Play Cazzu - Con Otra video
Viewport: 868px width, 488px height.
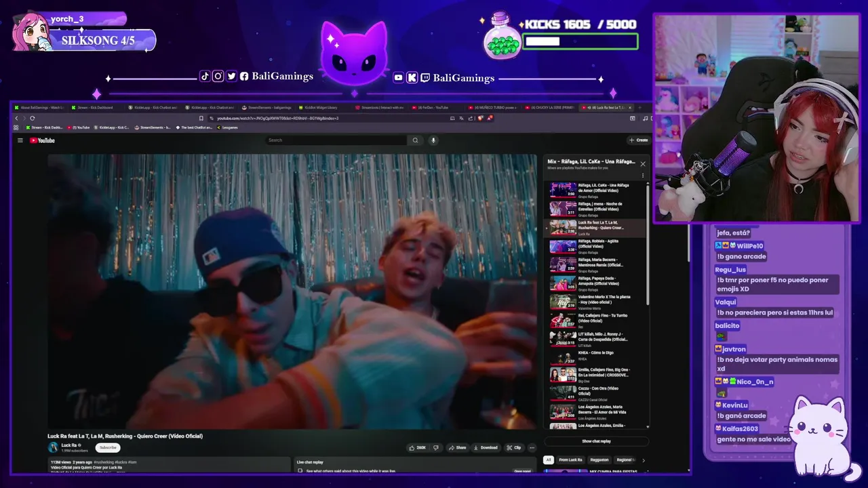(595, 393)
